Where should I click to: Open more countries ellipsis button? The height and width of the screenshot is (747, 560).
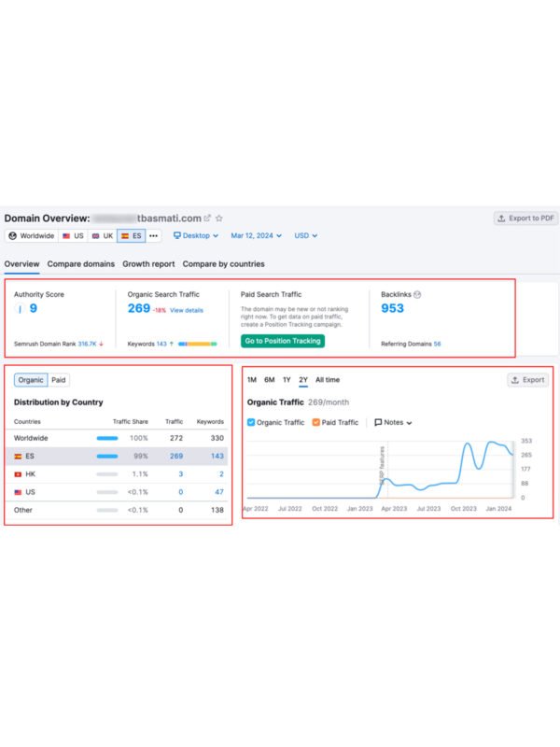[154, 236]
